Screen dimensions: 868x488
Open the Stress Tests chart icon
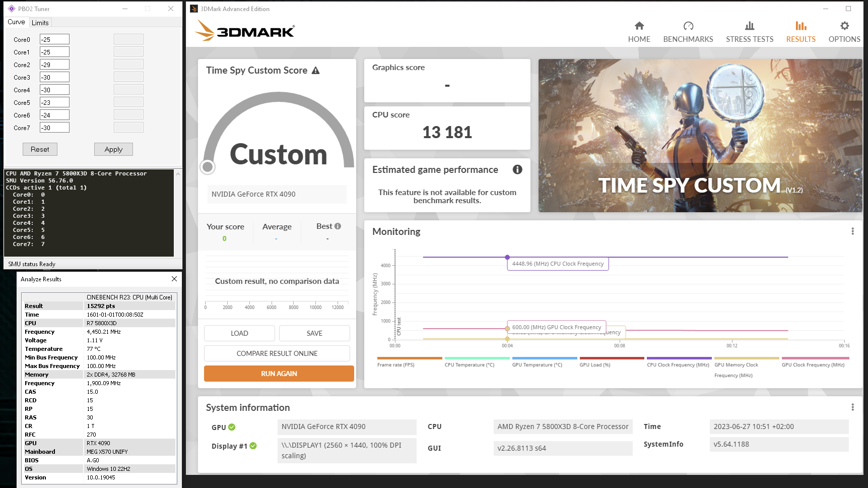point(750,26)
